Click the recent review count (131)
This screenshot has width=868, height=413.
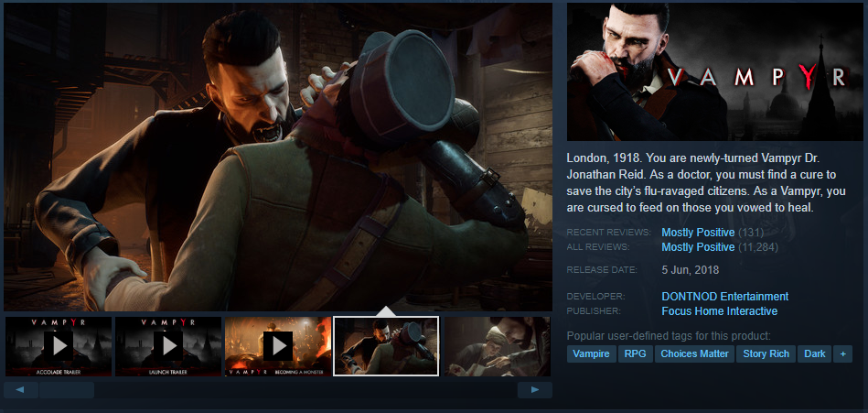click(751, 233)
